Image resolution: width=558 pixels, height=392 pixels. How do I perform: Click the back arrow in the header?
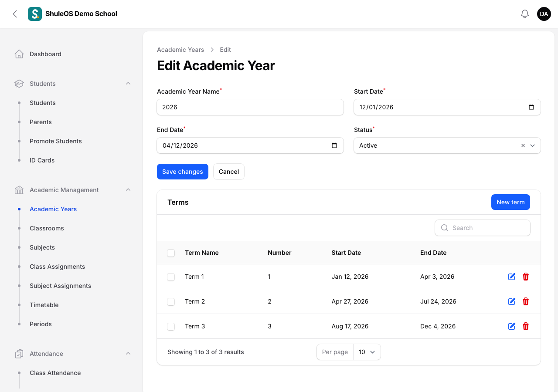click(x=15, y=14)
